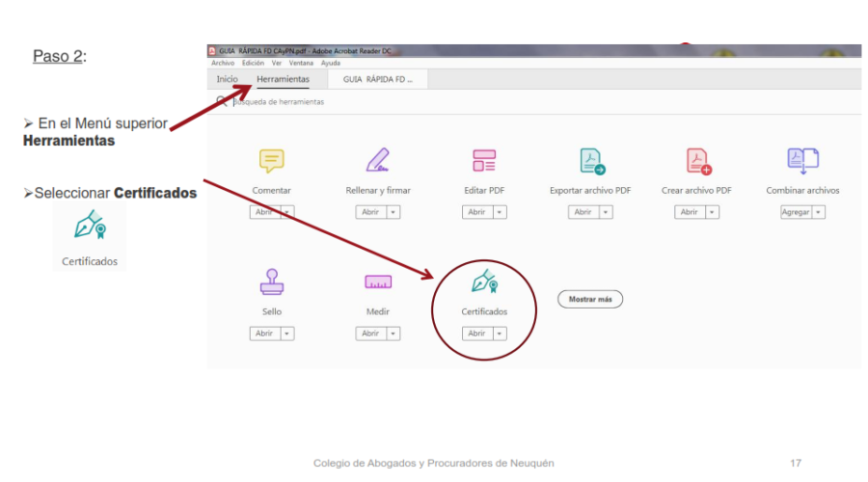Click the Paso 2 heading text
Screen dimensions: 868x482
coord(60,56)
